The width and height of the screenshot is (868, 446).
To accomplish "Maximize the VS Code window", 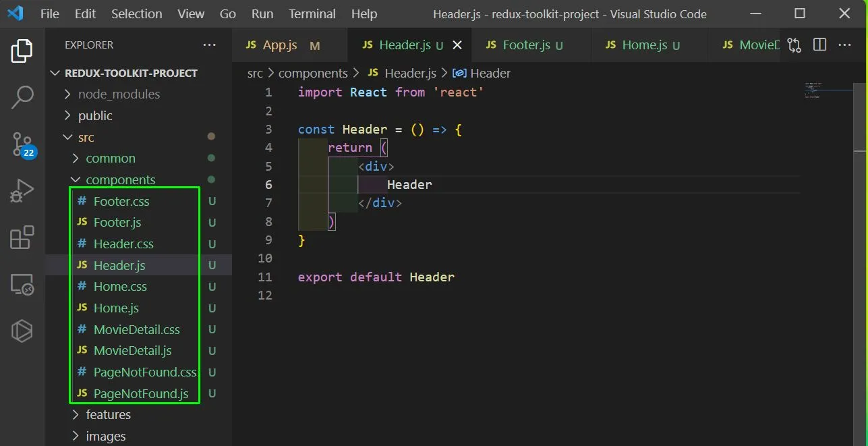I will tap(800, 13).
